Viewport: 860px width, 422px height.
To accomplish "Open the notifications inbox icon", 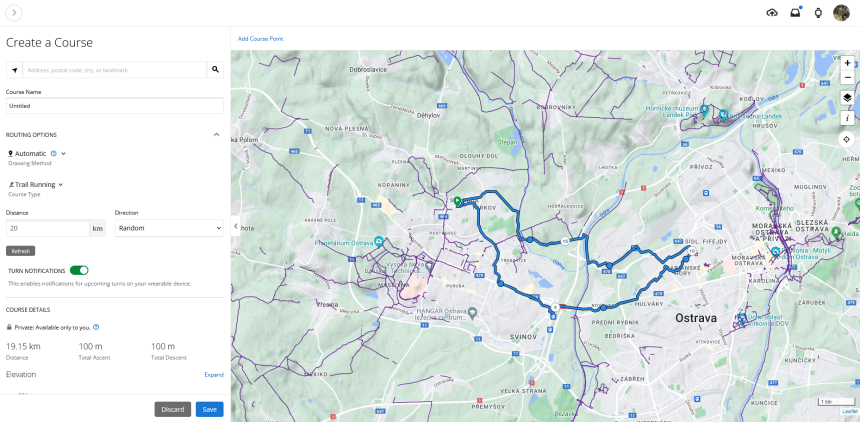I will tap(795, 12).
